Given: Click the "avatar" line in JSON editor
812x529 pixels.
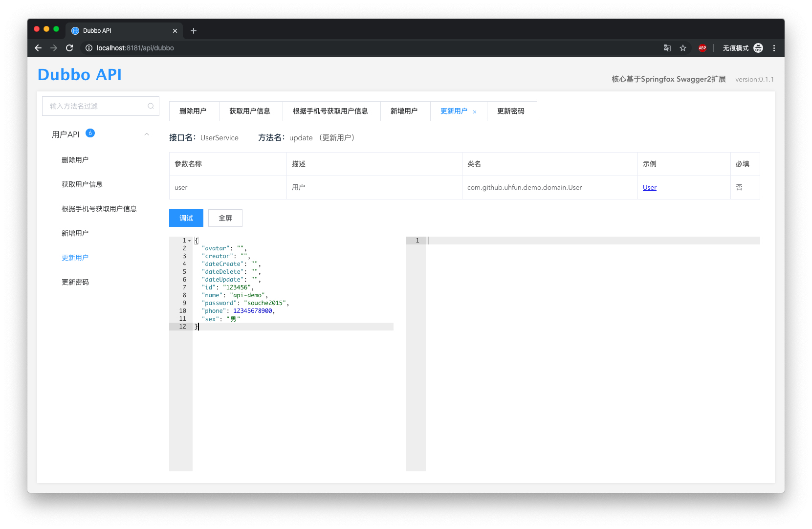Looking at the screenshot, I should (224, 248).
